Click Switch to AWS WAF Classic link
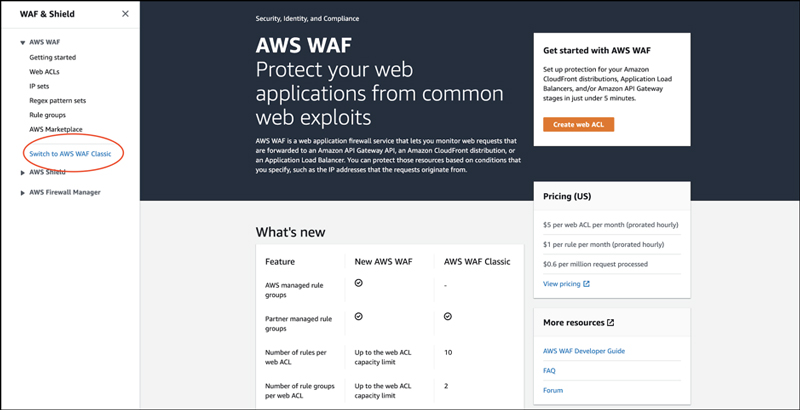 point(70,153)
